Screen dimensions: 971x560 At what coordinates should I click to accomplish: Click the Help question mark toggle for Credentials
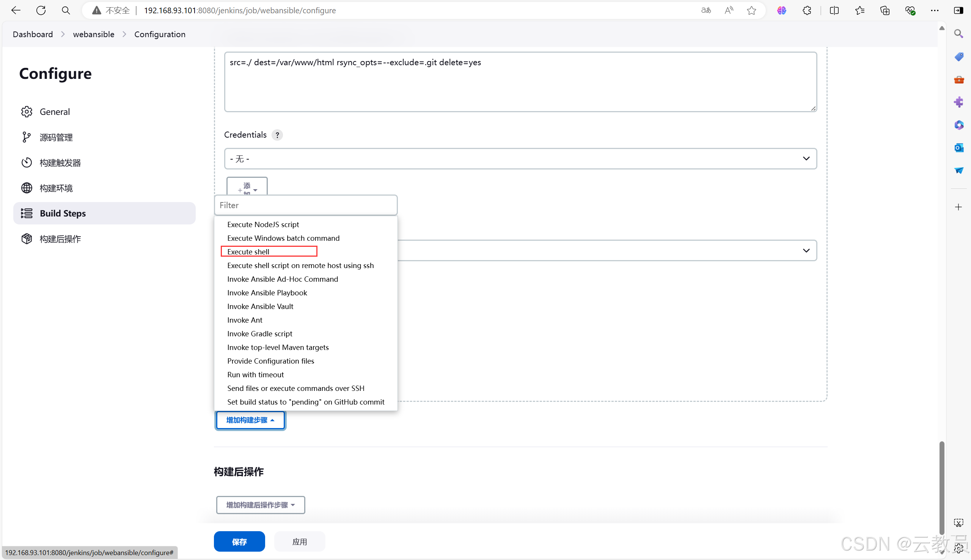[x=278, y=135]
